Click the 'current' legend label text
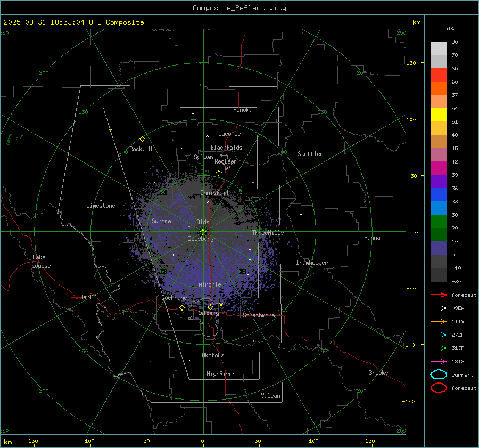The image size is (479, 448). (463, 374)
